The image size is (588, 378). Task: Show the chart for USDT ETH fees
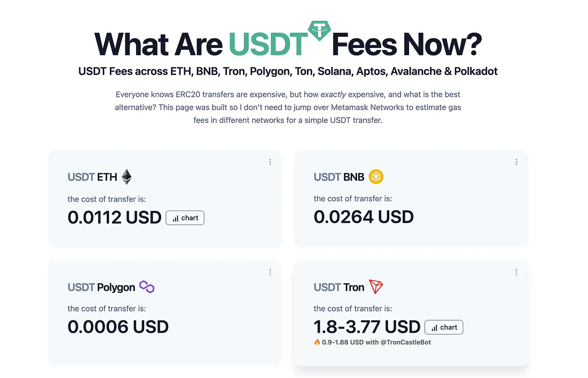click(185, 218)
